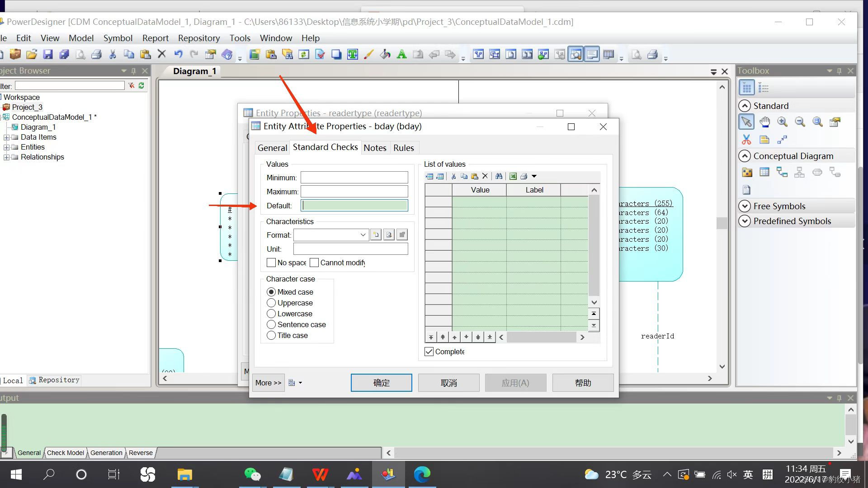Select the Uppercase radio button
The image size is (868, 488).
tap(271, 303)
